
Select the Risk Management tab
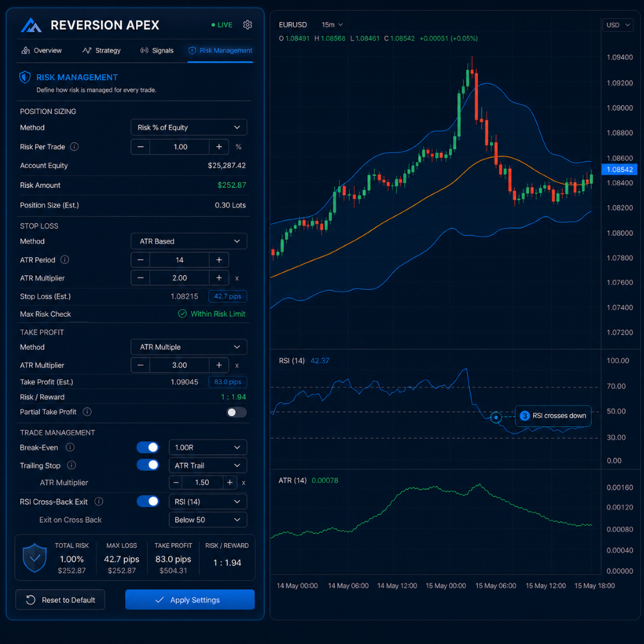click(x=220, y=51)
